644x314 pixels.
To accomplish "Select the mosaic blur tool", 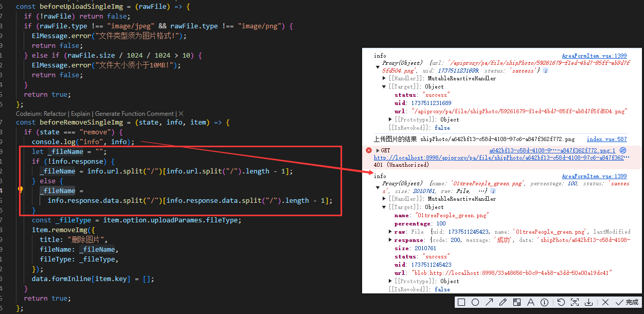I will [517, 302].
